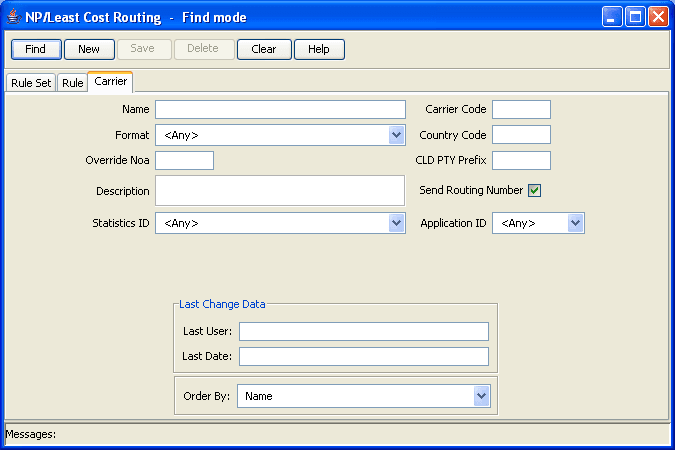Click the Java icon in title bar
Screen dimensions: 675x450
(14, 17)
